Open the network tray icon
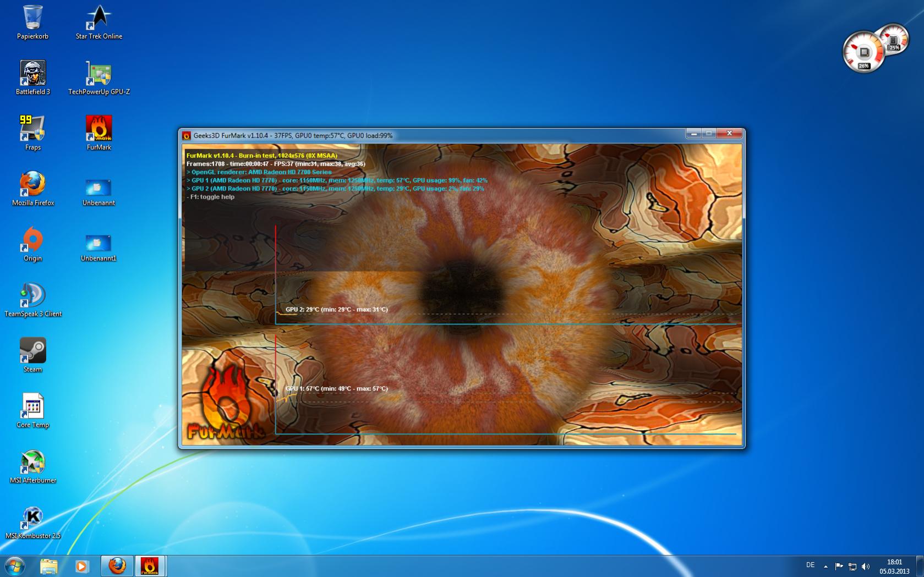 coord(852,566)
